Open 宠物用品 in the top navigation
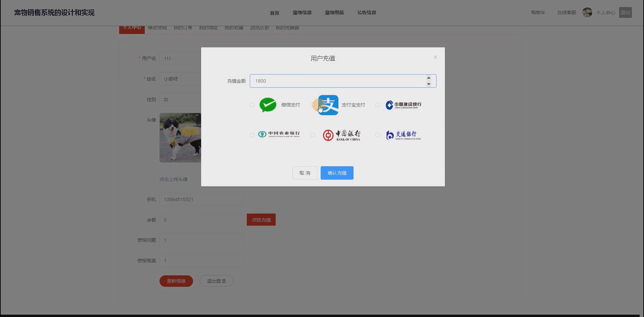The image size is (644, 317). point(334,12)
